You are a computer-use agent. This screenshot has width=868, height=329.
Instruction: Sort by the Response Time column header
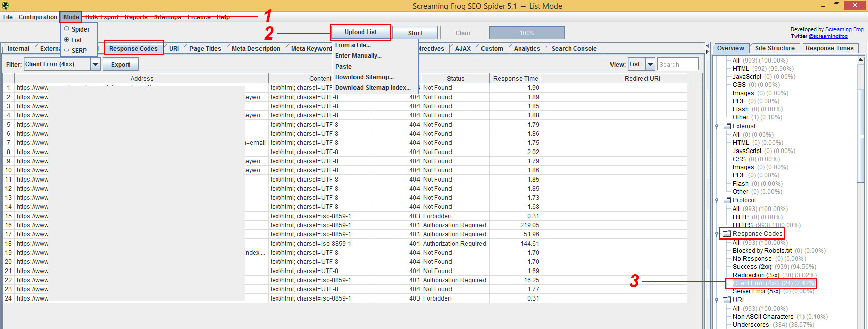pos(515,79)
